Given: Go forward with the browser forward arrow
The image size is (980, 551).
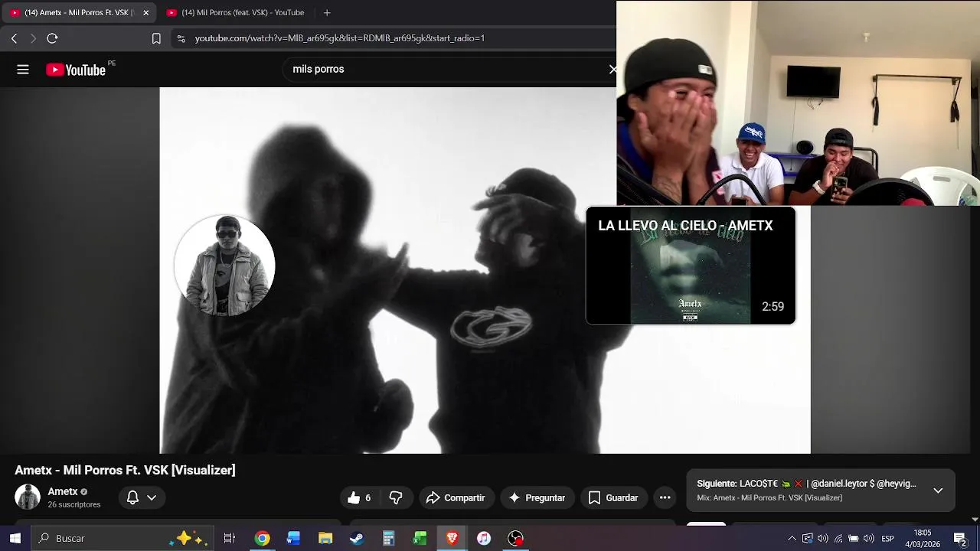Looking at the screenshot, I should pyautogui.click(x=33, y=38).
